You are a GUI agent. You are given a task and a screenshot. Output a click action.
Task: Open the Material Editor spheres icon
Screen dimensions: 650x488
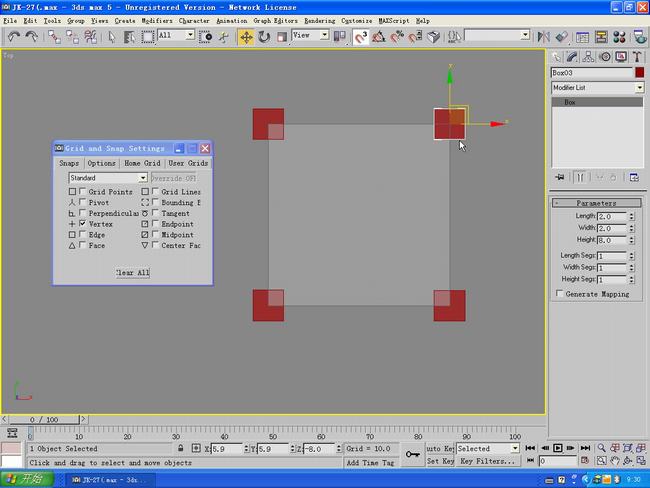619,37
